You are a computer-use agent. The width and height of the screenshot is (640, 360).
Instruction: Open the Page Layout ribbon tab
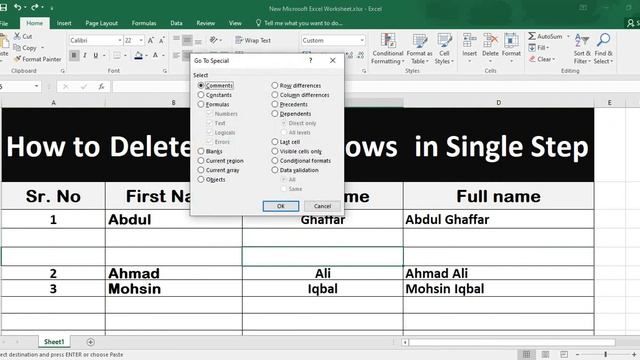point(102,23)
